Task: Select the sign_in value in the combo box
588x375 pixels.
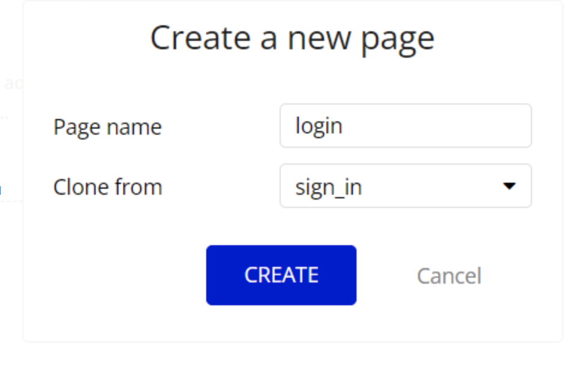Action: pos(328,187)
